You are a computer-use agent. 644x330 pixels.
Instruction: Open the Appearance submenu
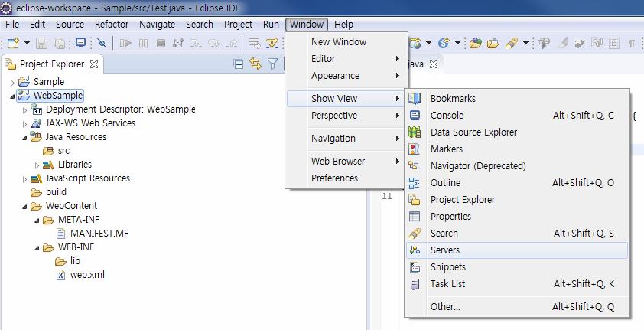346,76
